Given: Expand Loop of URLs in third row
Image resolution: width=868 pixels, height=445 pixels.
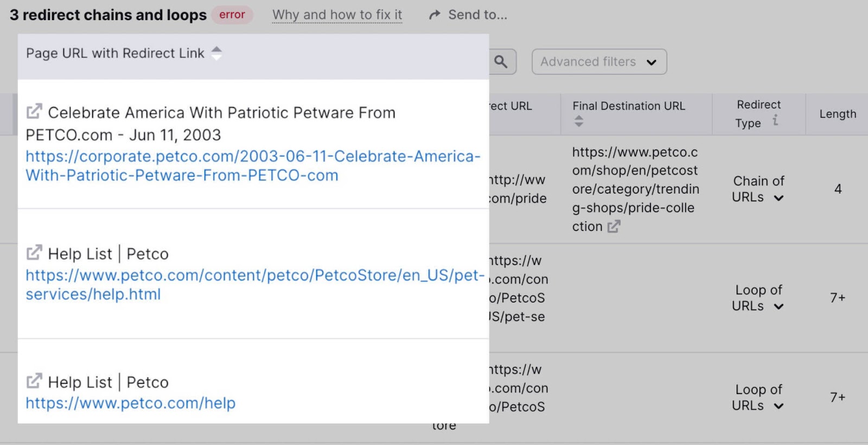Looking at the screenshot, I should pyautogui.click(x=778, y=407).
